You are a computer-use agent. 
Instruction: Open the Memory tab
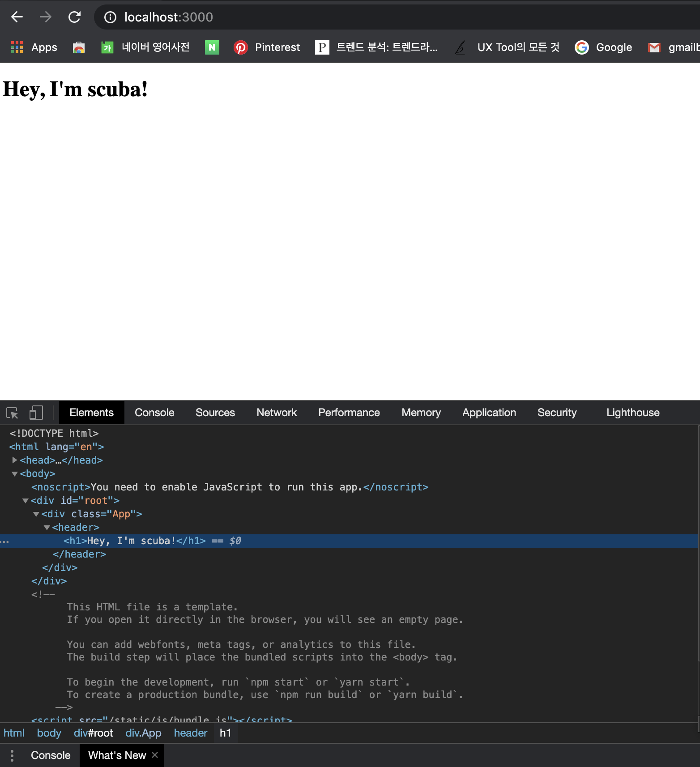421,413
